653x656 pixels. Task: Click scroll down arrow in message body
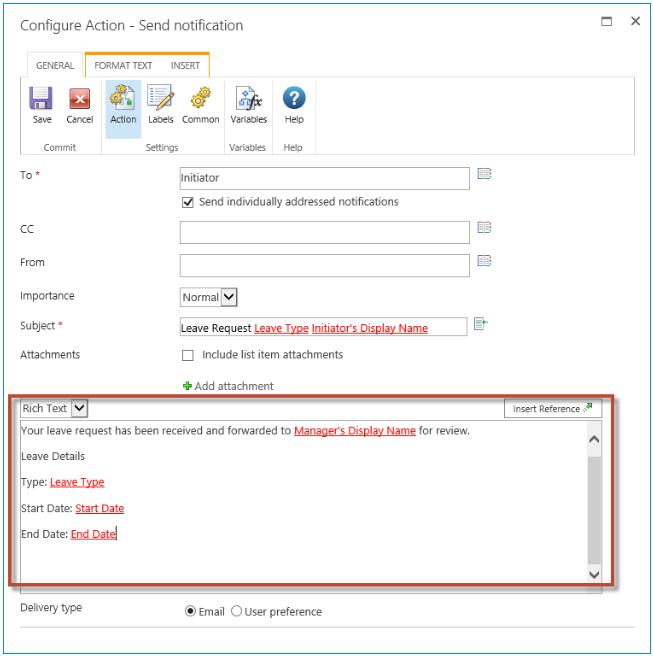(594, 574)
